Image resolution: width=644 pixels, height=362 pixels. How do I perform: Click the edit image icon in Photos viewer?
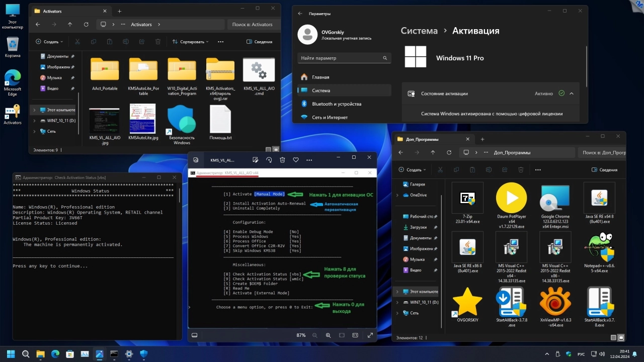coord(255,160)
